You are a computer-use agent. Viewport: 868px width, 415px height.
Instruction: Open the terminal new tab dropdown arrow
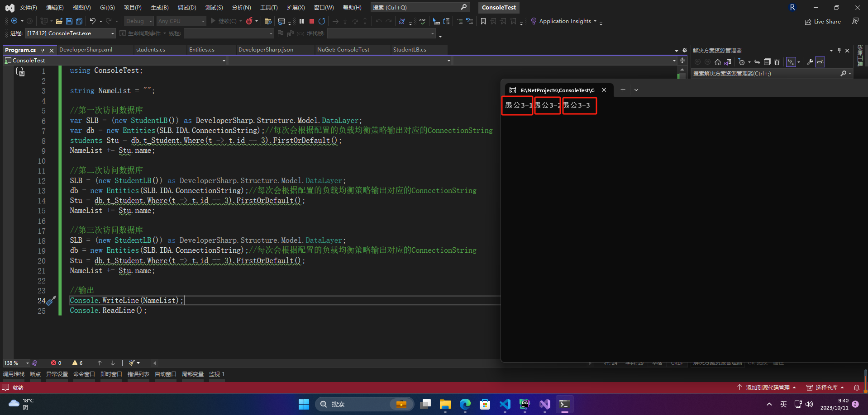coord(636,90)
